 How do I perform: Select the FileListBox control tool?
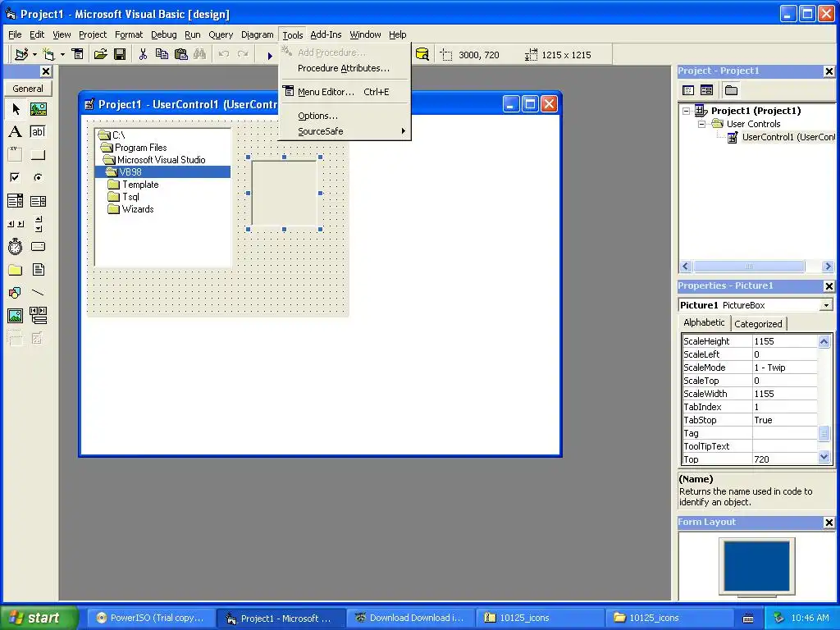pyautogui.click(x=38, y=269)
